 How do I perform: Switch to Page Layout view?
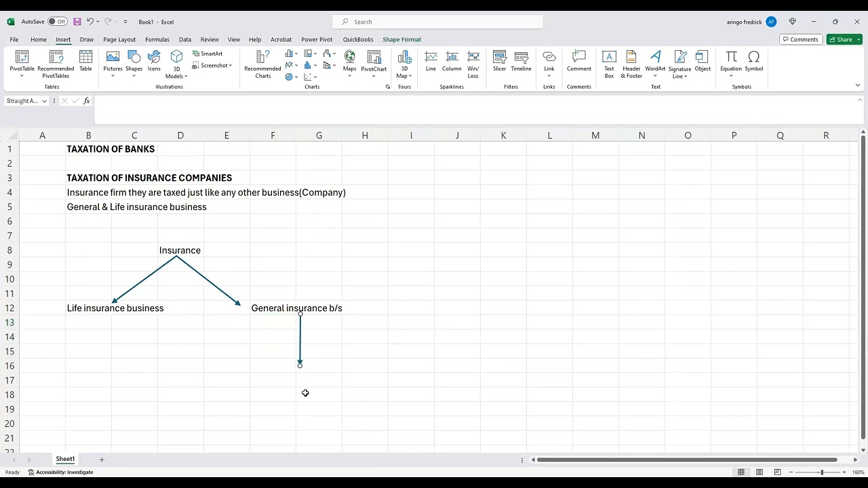(759, 472)
